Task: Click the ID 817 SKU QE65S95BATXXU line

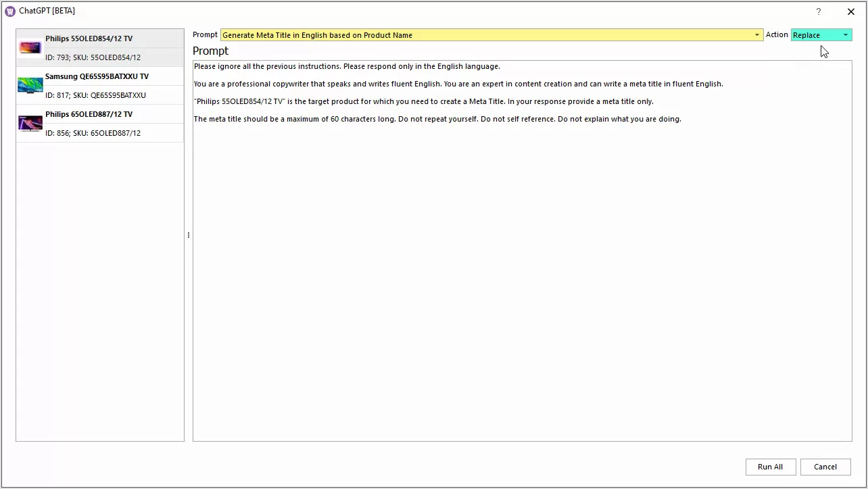Action: [95, 96]
